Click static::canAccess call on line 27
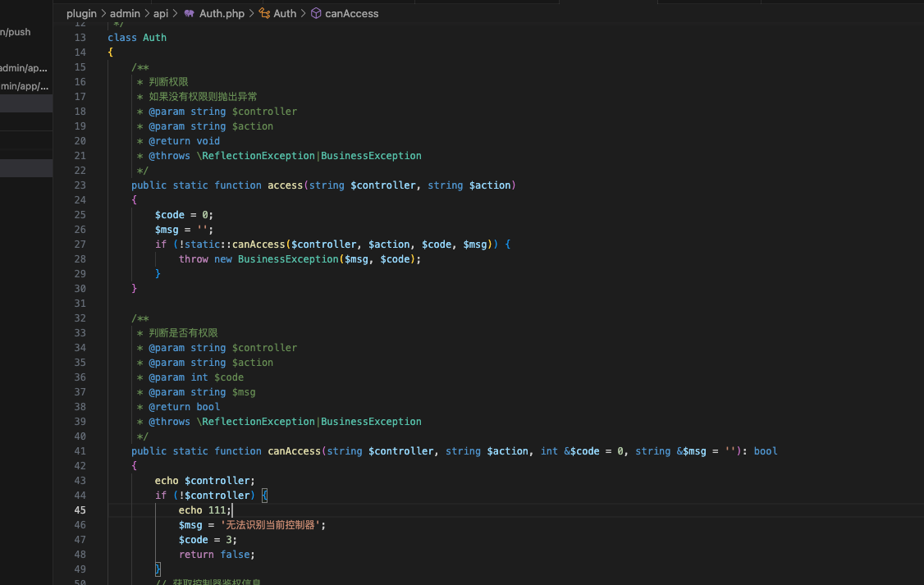The width and height of the screenshot is (924, 585). click(x=235, y=245)
